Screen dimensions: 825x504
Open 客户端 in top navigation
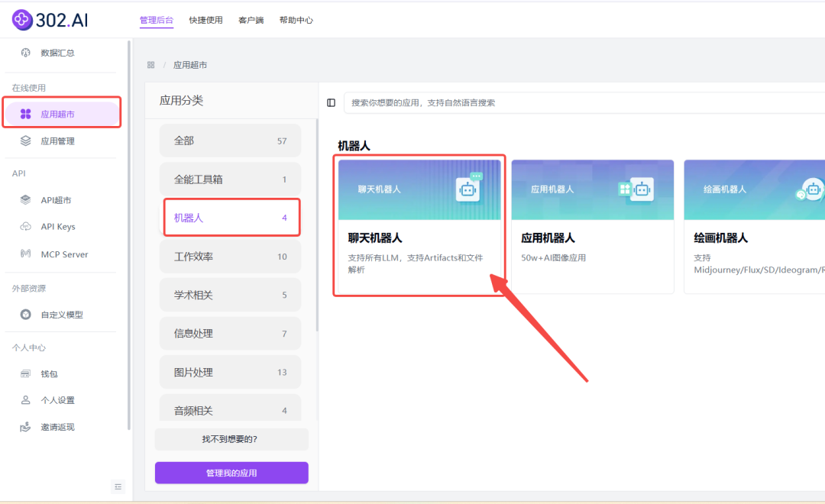tap(251, 20)
